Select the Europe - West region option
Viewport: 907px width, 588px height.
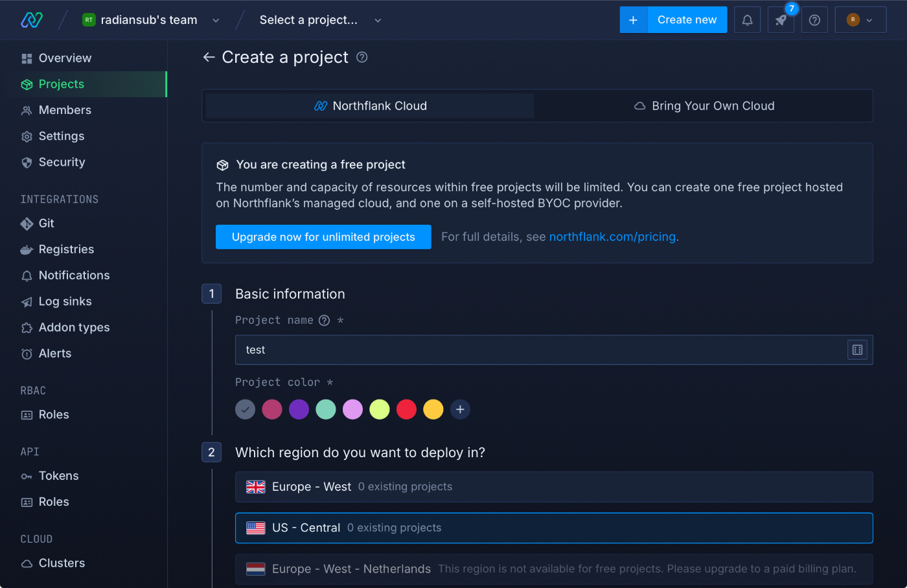pyautogui.click(x=554, y=487)
